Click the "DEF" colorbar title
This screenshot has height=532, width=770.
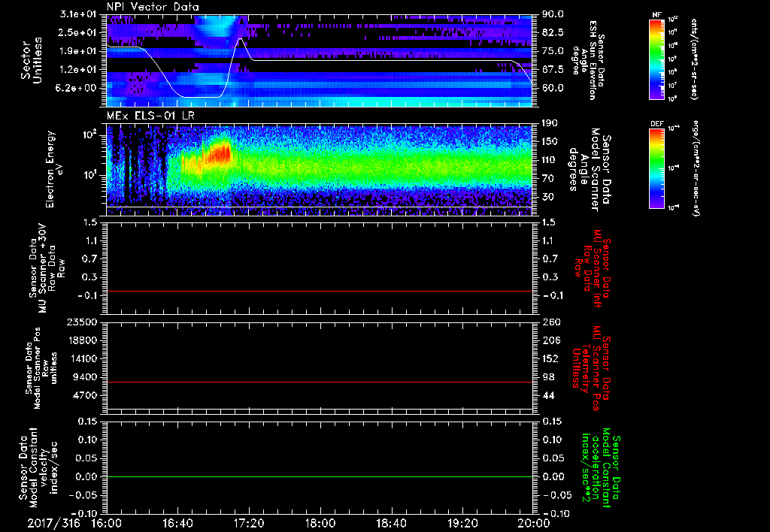click(x=656, y=124)
